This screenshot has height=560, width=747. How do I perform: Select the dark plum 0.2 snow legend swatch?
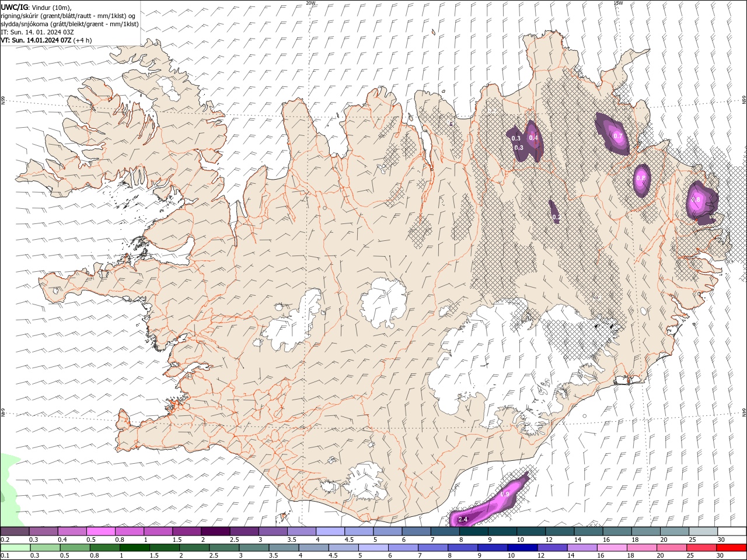pyautogui.click(x=15, y=531)
